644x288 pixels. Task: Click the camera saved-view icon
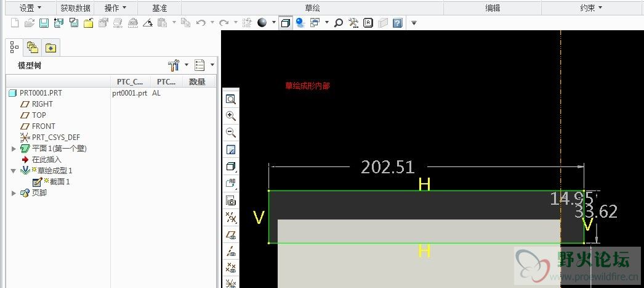tap(231, 201)
